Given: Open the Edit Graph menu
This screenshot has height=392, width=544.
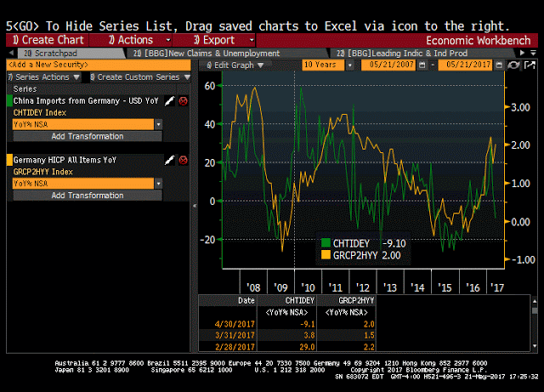Looking at the screenshot, I should click(235, 65).
